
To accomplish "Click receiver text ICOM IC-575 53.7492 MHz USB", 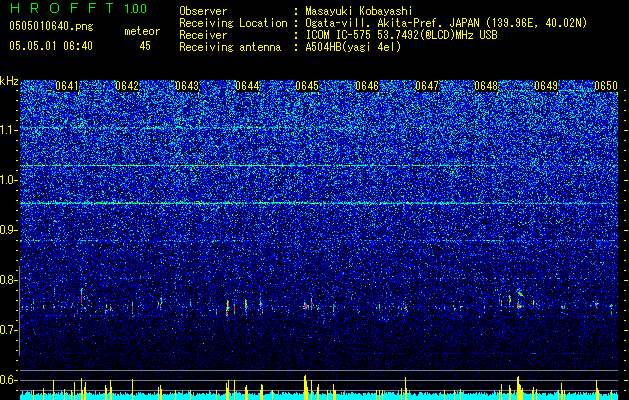I will click(401, 35).
